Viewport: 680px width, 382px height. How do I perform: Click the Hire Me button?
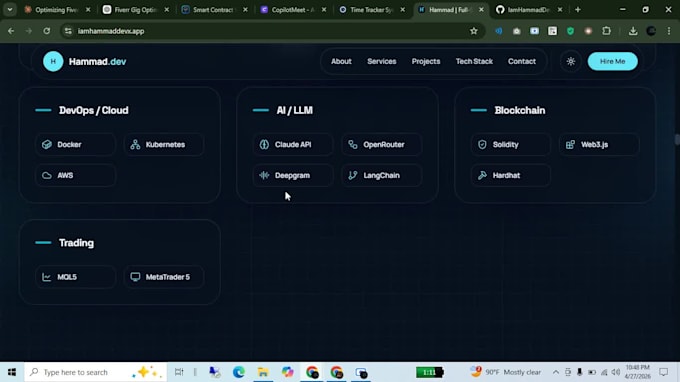tap(612, 62)
